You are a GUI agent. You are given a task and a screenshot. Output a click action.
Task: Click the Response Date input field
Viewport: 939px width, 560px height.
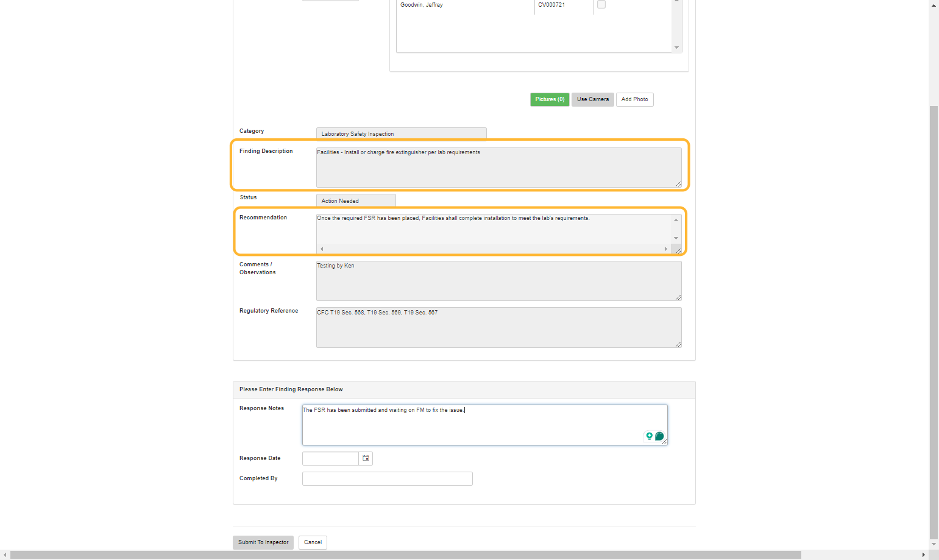(330, 458)
